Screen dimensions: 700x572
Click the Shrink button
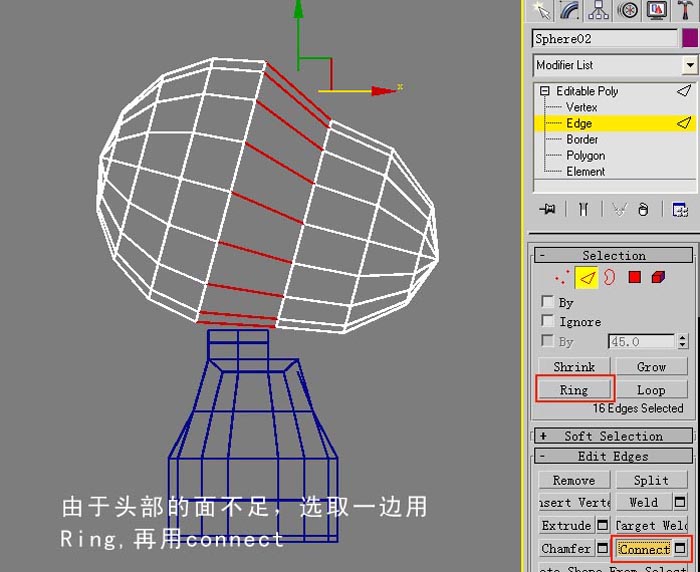point(574,367)
